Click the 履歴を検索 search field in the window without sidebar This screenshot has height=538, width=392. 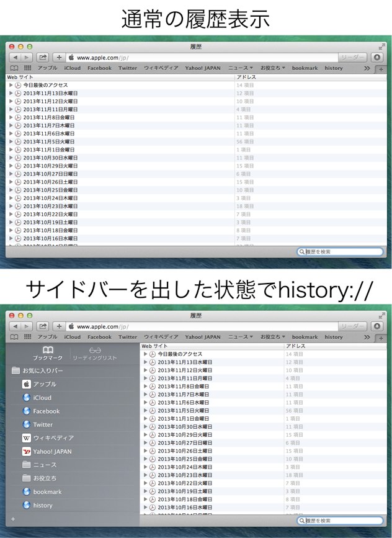click(x=339, y=251)
